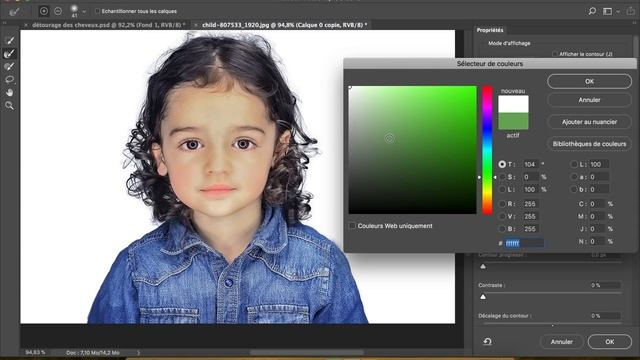Select the Brush tool in left toolbar
The height and width of the screenshot is (360, 640).
click(x=9, y=66)
